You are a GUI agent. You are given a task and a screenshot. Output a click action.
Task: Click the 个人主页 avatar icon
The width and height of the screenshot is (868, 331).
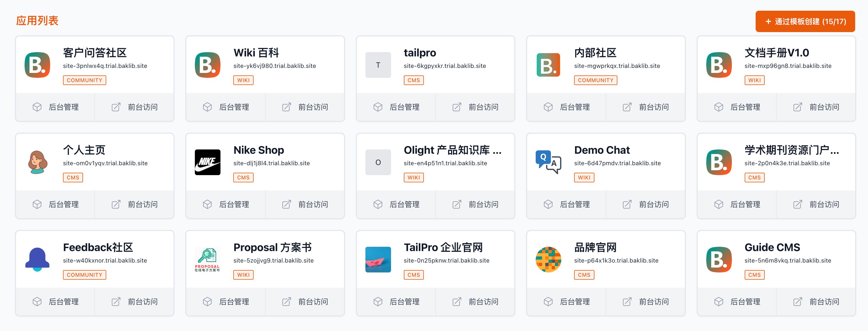click(37, 162)
